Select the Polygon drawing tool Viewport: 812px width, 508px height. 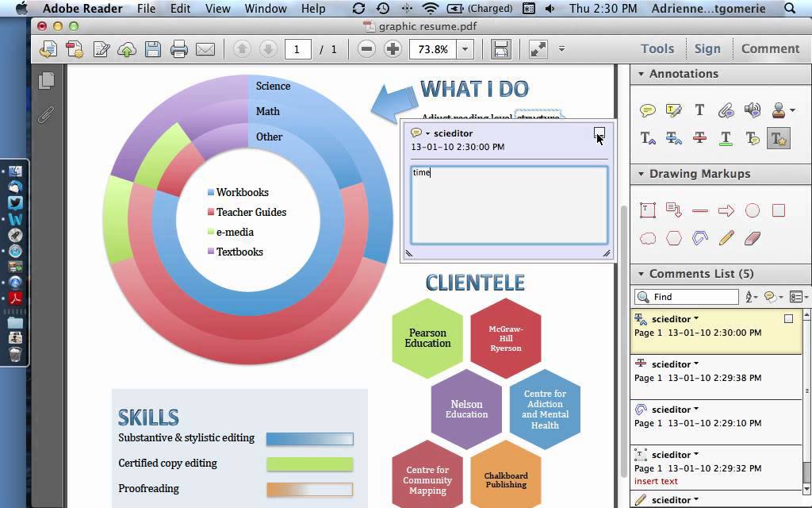(x=673, y=238)
